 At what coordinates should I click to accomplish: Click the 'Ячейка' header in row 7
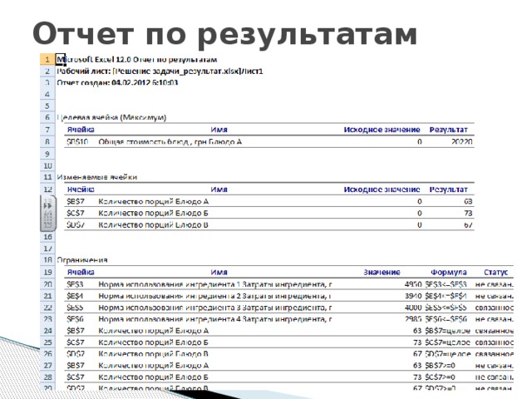pyautogui.click(x=81, y=130)
